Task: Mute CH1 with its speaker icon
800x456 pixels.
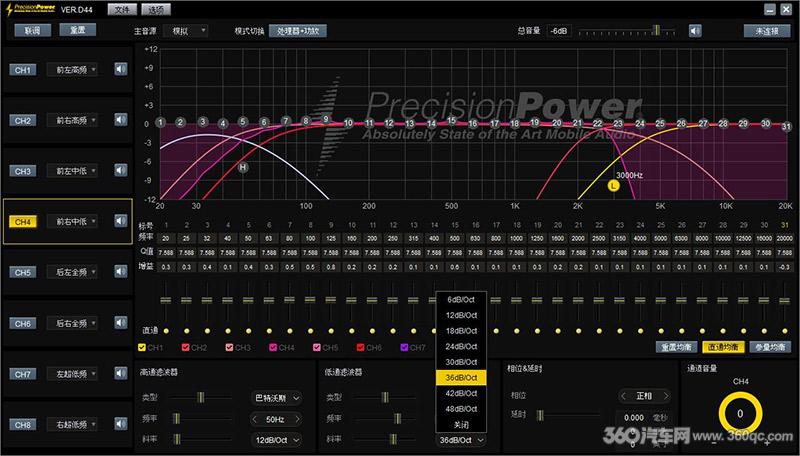Action: (121, 69)
